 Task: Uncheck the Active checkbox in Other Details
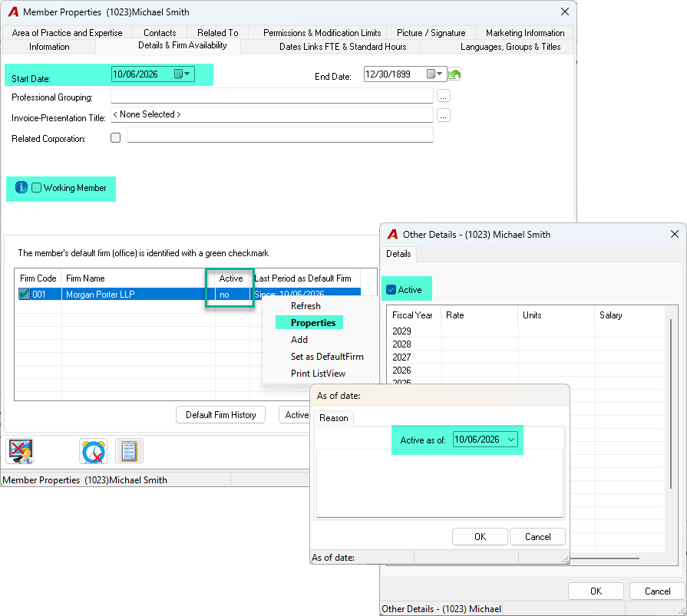(391, 290)
